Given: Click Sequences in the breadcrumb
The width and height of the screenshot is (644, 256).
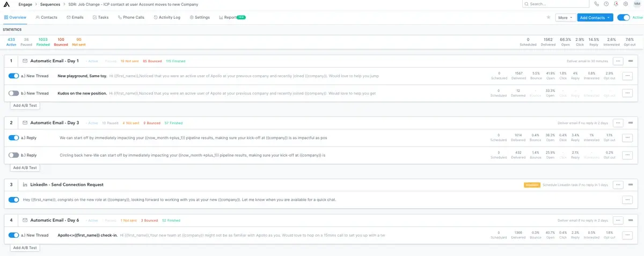Looking at the screenshot, I should tap(50, 4).
